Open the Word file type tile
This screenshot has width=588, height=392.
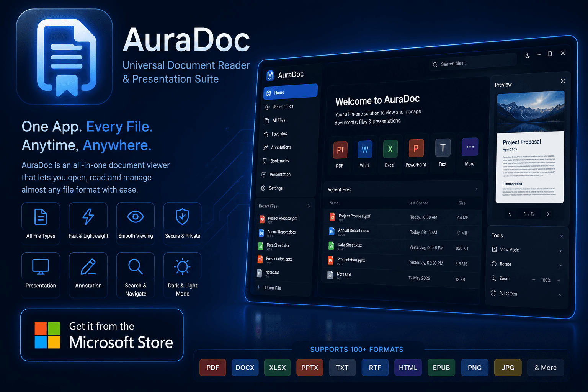coord(364,154)
